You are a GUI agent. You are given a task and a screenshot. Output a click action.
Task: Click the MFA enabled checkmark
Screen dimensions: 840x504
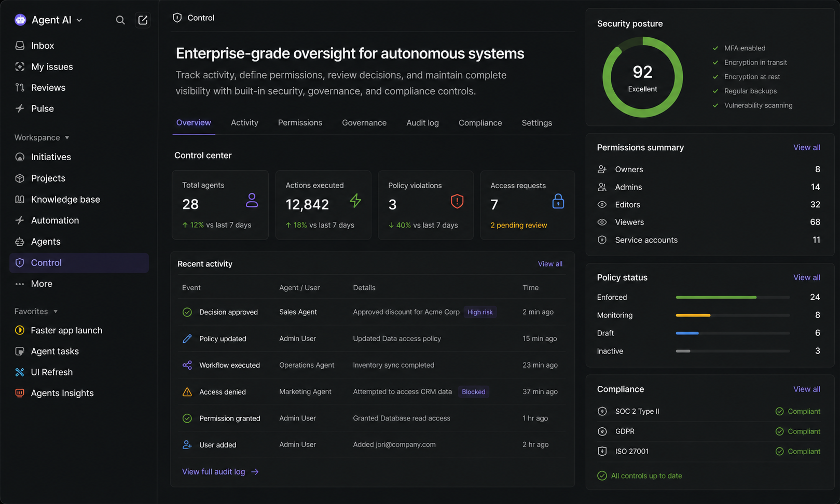tap(715, 48)
